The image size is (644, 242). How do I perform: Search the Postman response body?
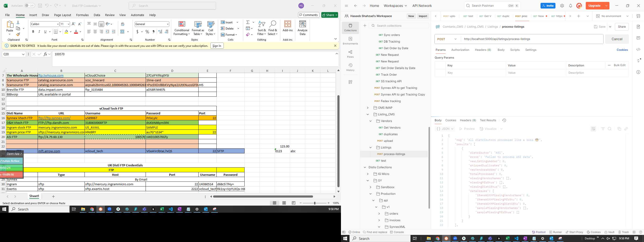[x=610, y=129]
